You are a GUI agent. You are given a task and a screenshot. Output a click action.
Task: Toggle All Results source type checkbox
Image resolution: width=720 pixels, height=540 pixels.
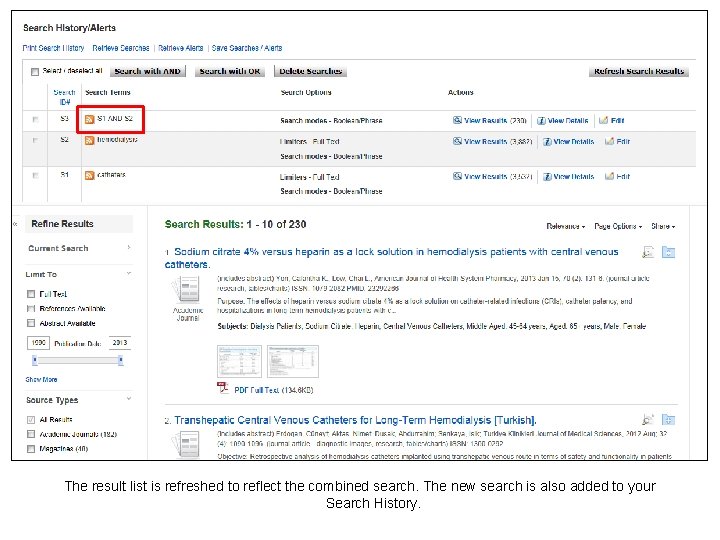(31, 420)
